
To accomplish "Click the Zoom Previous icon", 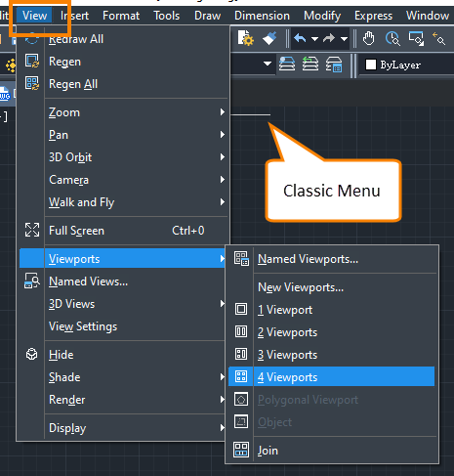I will (x=438, y=39).
